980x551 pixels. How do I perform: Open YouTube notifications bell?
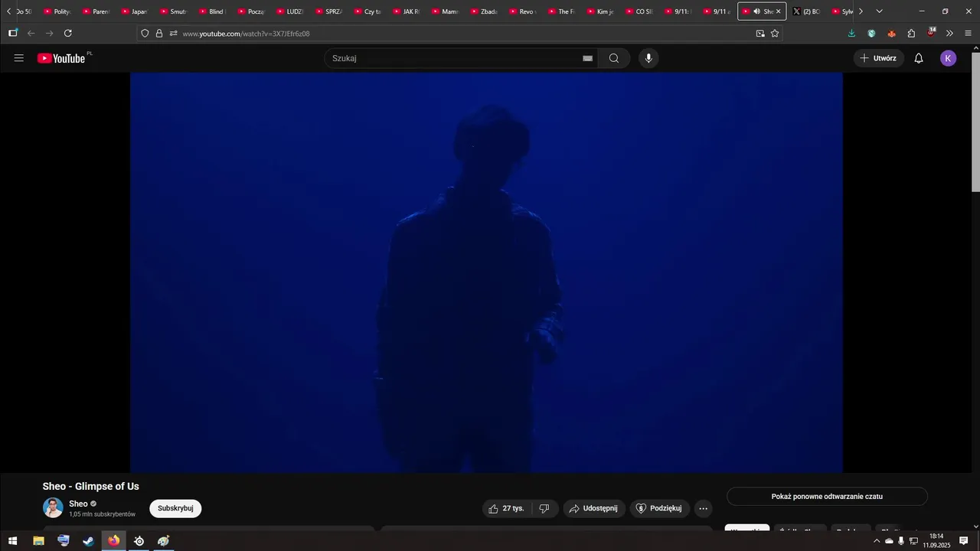[x=919, y=58]
